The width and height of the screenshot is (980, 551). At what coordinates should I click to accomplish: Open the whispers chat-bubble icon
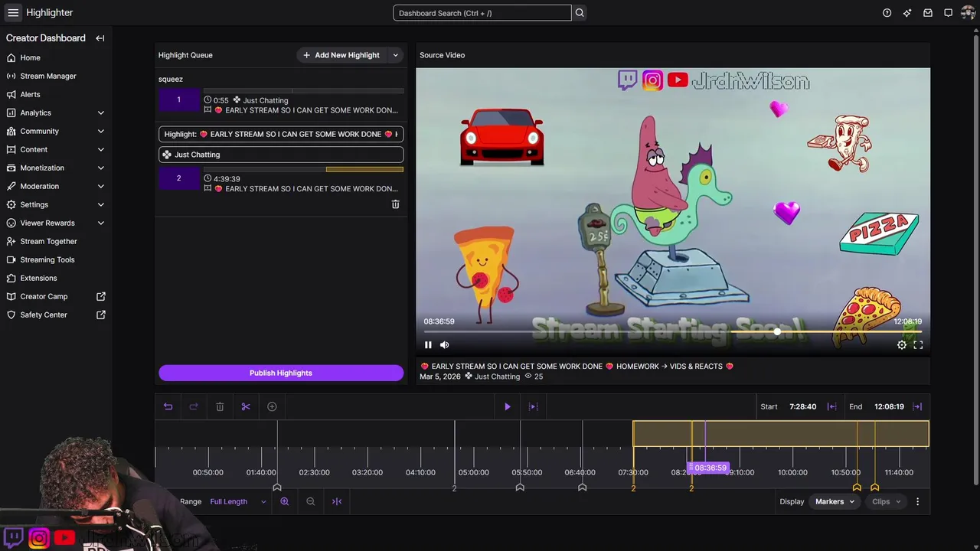948,13
